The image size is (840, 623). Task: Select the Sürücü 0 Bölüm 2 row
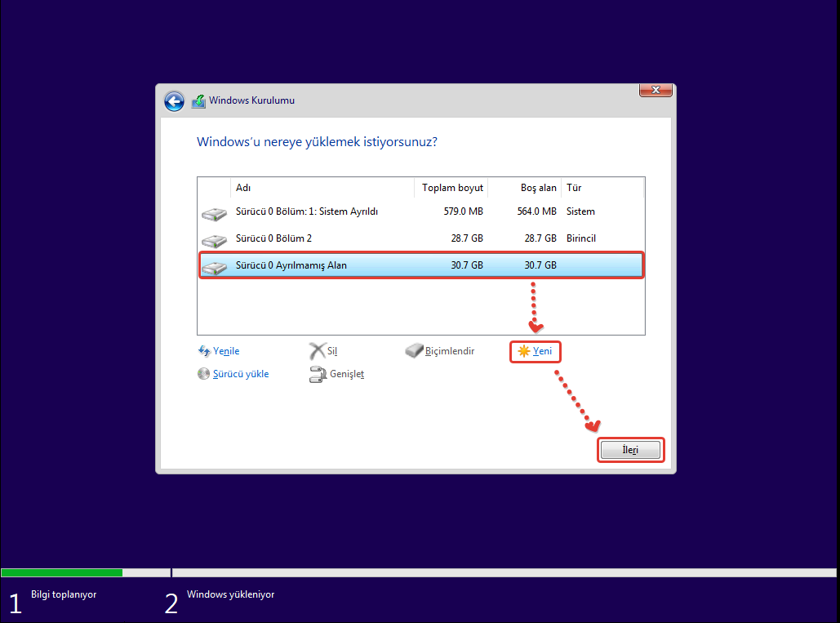pos(273,238)
